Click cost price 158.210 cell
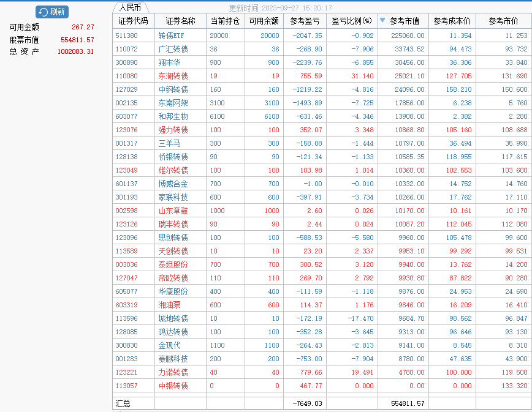This screenshot has width=532, height=412. point(458,89)
